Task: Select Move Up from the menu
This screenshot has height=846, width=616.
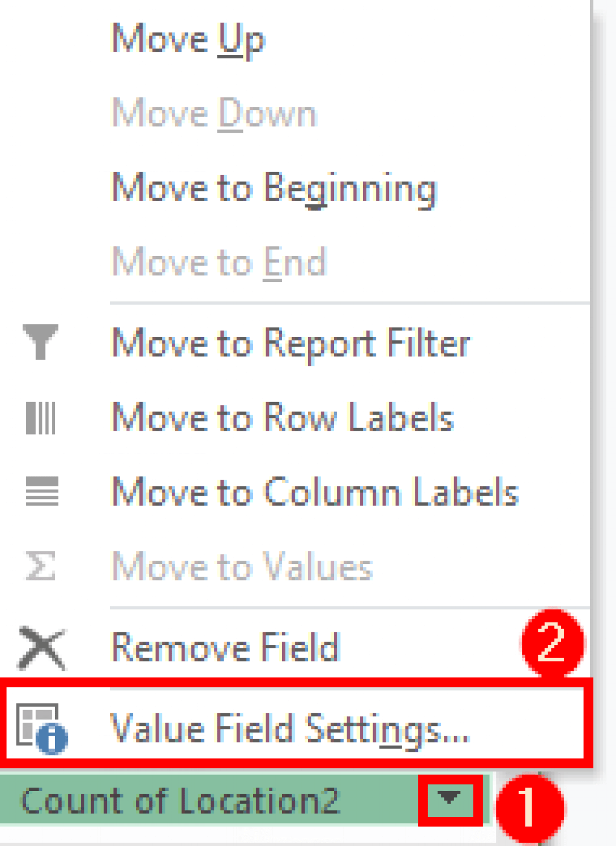Action: coord(187,40)
